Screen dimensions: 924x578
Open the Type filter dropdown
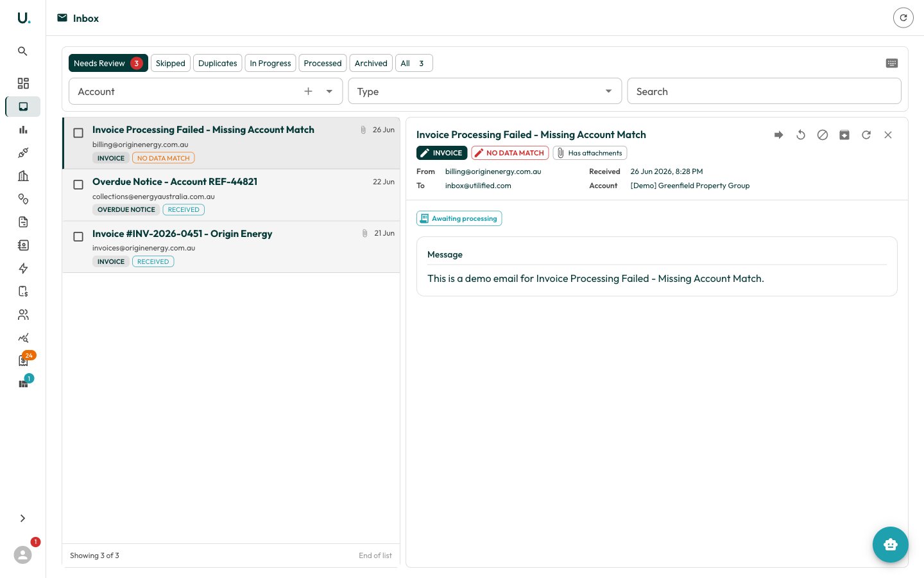pyautogui.click(x=484, y=91)
